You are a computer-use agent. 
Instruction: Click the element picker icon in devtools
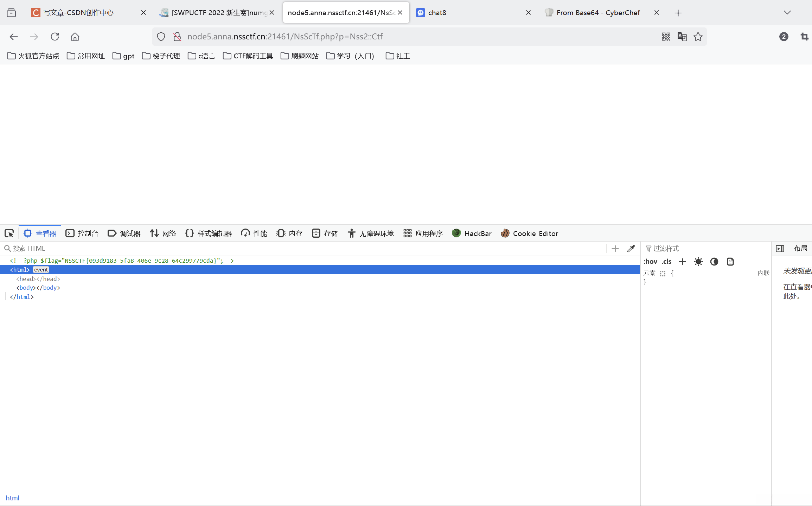(x=9, y=233)
